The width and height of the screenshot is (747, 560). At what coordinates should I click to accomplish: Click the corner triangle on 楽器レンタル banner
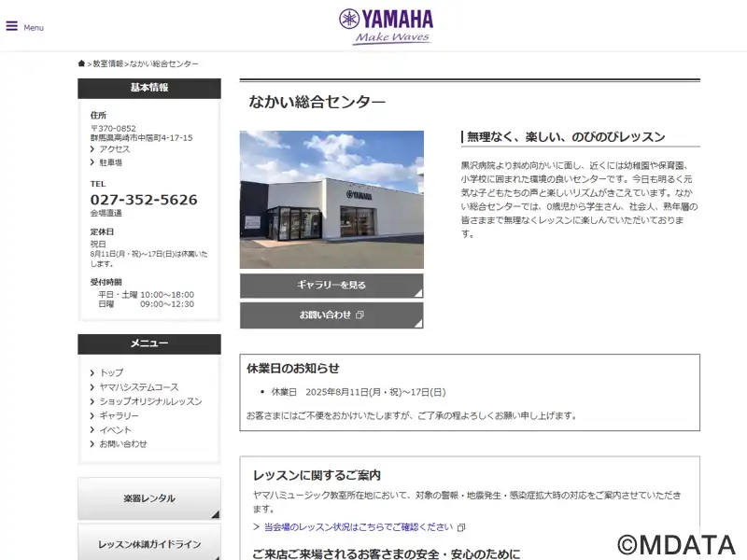click(x=216, y=514)
